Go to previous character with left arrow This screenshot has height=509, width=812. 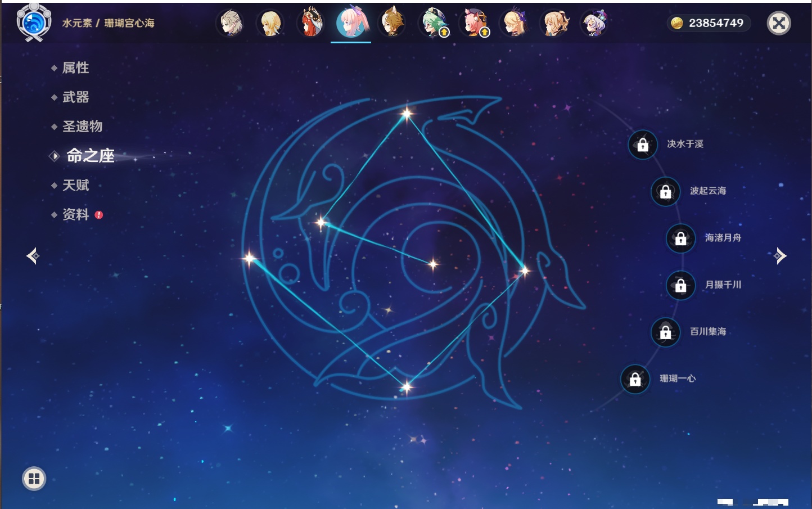33,256
